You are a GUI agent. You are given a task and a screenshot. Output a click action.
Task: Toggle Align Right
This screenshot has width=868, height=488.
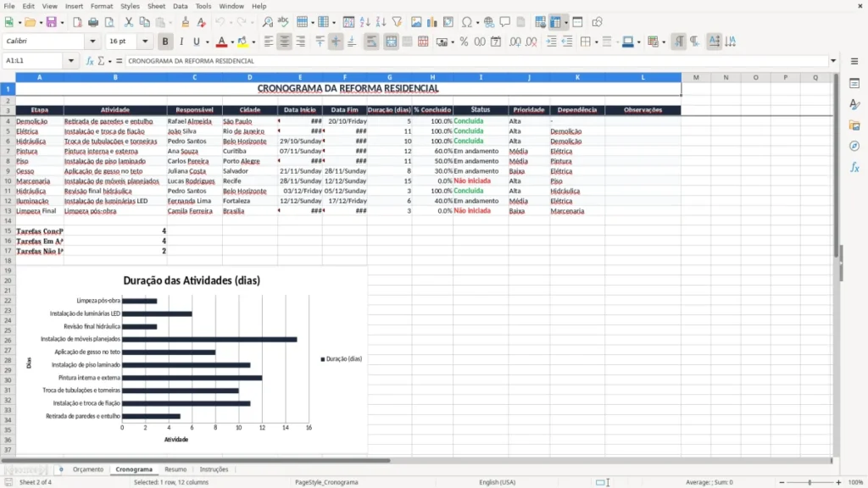[x=301, y=42]
